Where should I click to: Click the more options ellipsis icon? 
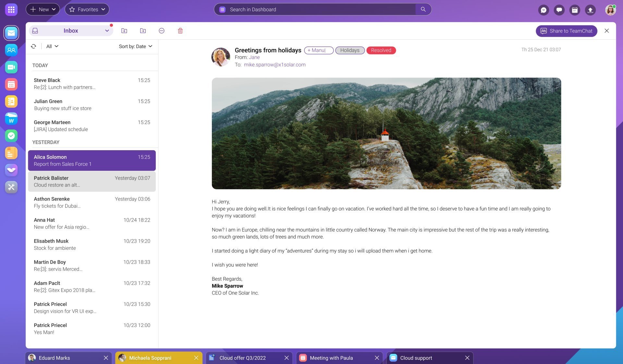tap(162, 31)
